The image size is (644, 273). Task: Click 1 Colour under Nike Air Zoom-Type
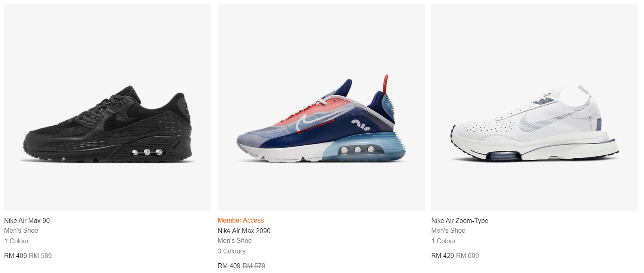pyautogui.click(x=443, y=241)
